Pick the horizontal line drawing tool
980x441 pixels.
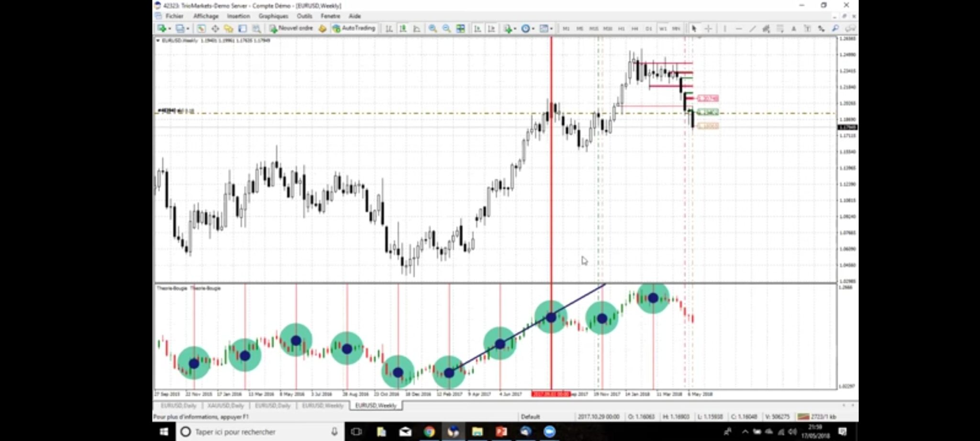pyautogui.click(x=738, y=29)
